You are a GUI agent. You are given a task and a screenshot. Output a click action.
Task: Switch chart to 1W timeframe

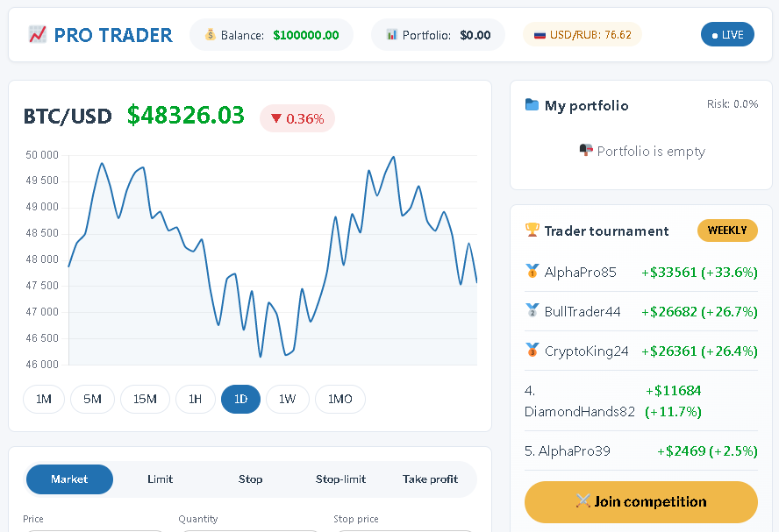point(287,400)
